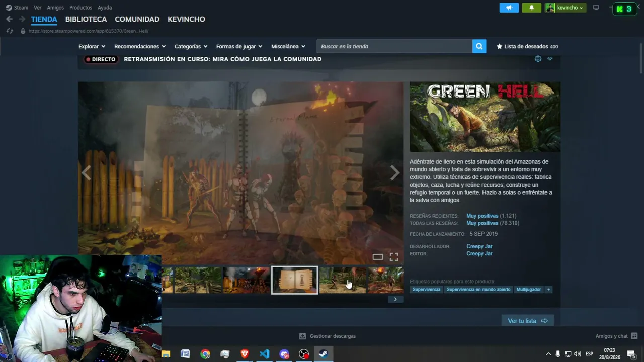
Task: Open the KEVINCHO profile tab
Action: pyautogui.click(x=186, y=19)
